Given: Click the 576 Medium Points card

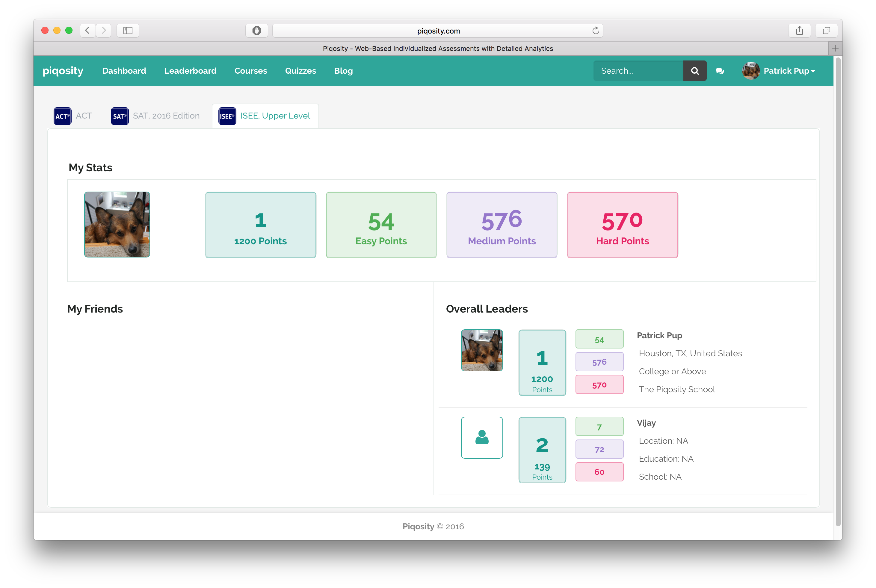Looking at the screenshot, I should pos(502,225).
